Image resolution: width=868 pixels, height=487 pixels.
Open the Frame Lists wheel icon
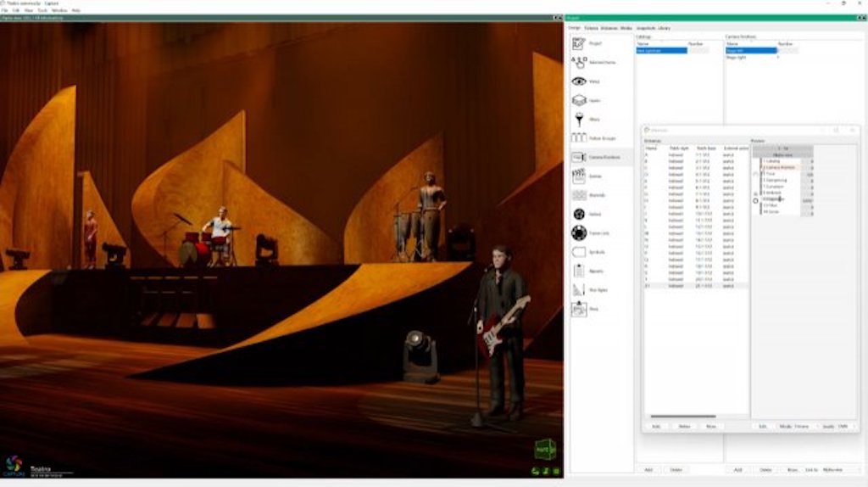coord(579,232)
